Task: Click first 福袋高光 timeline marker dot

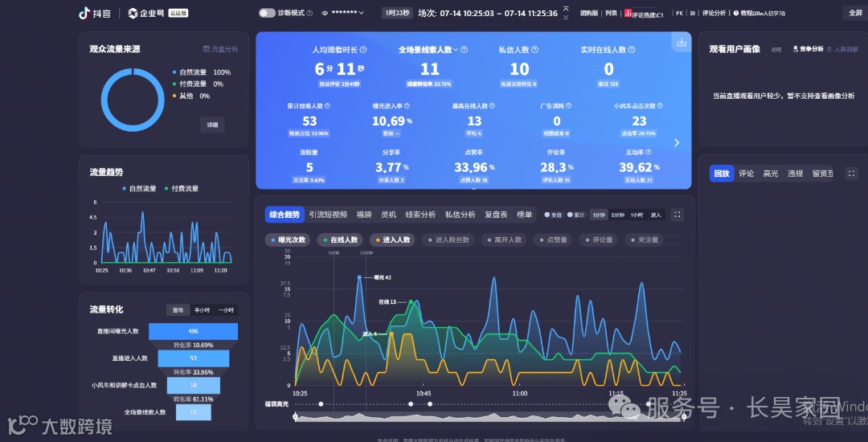Action: [321, 404]
